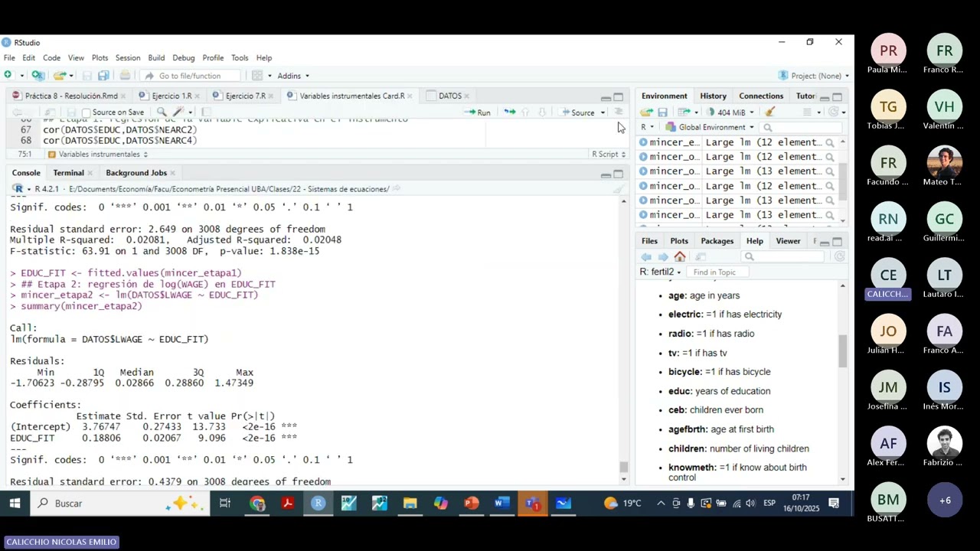This screenshot has width=980, height=551.
Task: Minimize the console pane
Action: [606, 174]
